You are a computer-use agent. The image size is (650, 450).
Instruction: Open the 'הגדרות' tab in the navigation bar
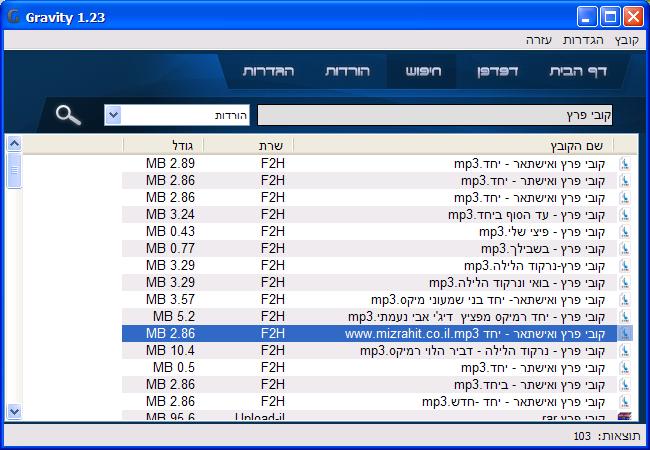(x=268, y=71)
